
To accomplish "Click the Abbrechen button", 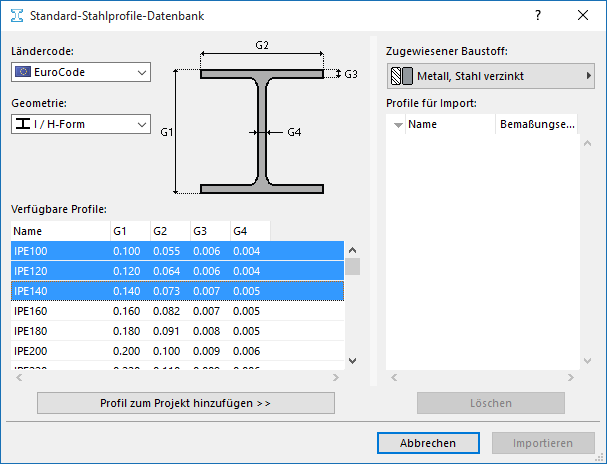I will (428, 443).
